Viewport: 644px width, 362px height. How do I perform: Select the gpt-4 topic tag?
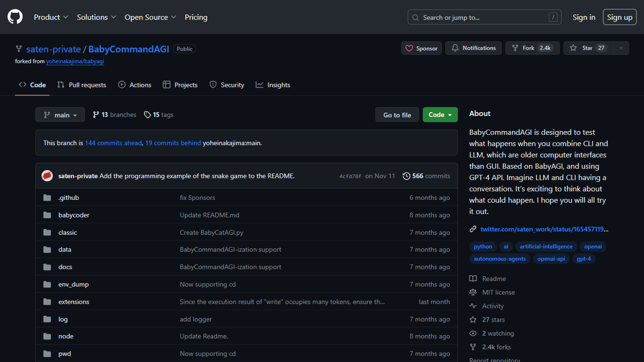pyautogui.click(x=583, y=259)
